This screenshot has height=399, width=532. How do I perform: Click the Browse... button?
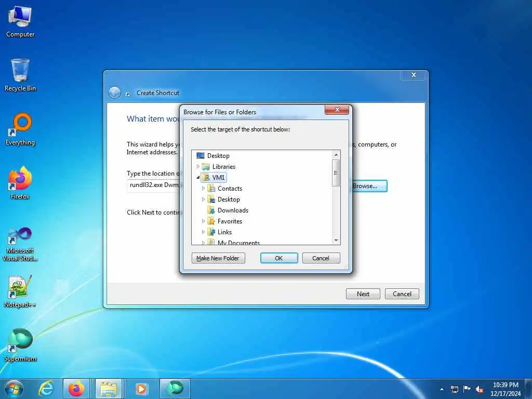click(x=368, y=186)
